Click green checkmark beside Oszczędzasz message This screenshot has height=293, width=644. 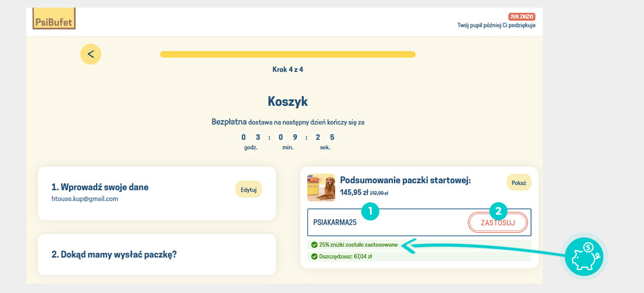click(x=314, y=257)
